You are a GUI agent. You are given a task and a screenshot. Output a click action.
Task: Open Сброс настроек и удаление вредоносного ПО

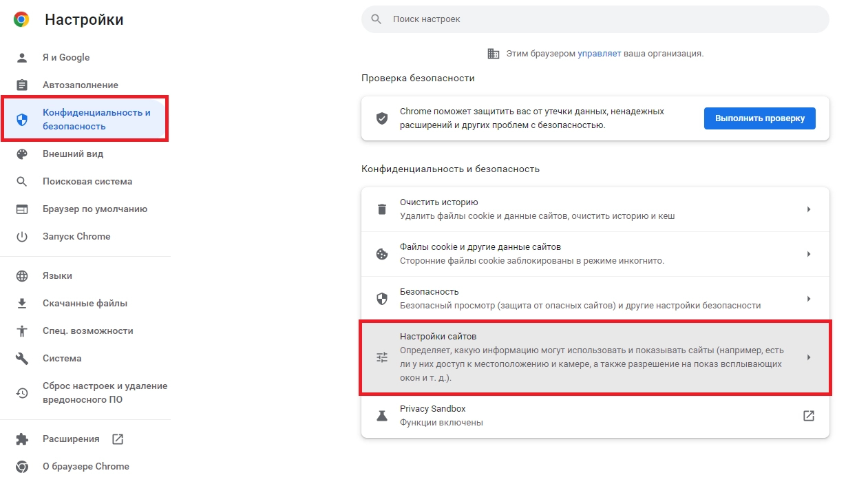pyautogui.click(x=105, y=393)
